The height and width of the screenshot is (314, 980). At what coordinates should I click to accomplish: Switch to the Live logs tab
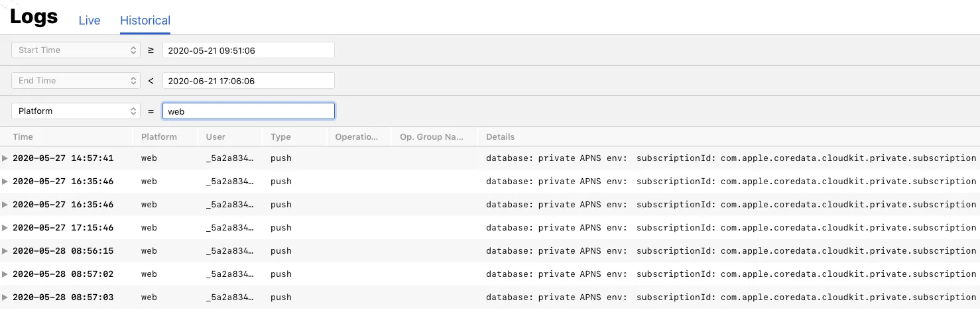coord(90,21)
